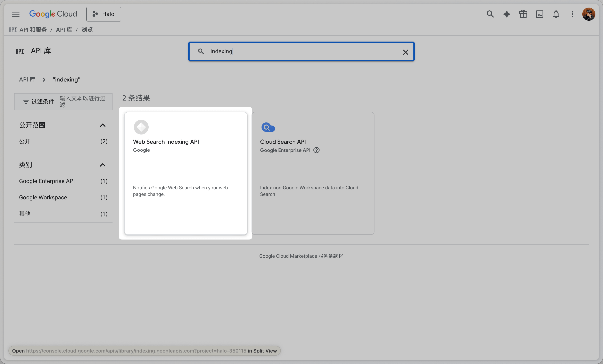Click API 库 link above the results

(27, 79)
